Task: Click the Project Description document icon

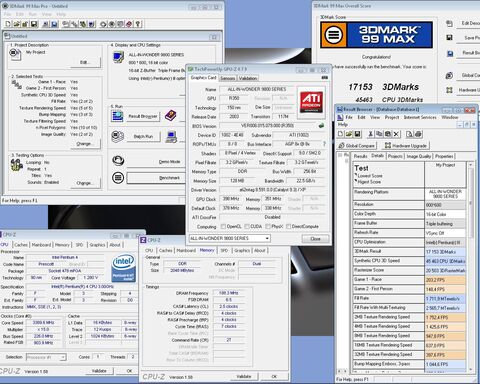Action: [15, 54]
